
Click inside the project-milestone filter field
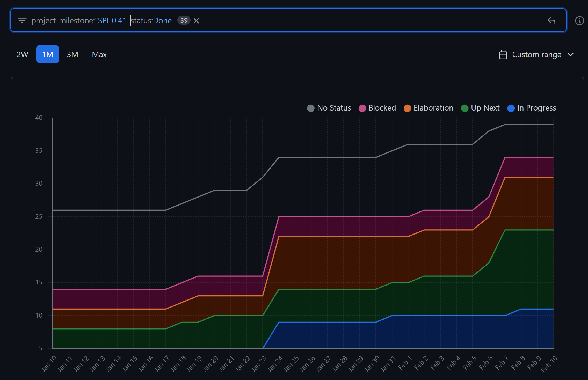pos(288,20)
